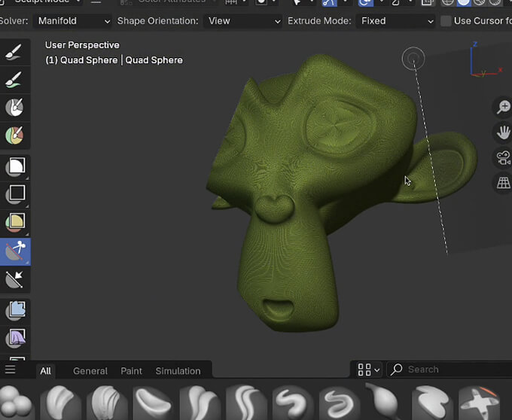Switch to the Paint brushes tab
The width and height of the screenshot is (512, 420).
pyautogui.click(x=131, y=371)
